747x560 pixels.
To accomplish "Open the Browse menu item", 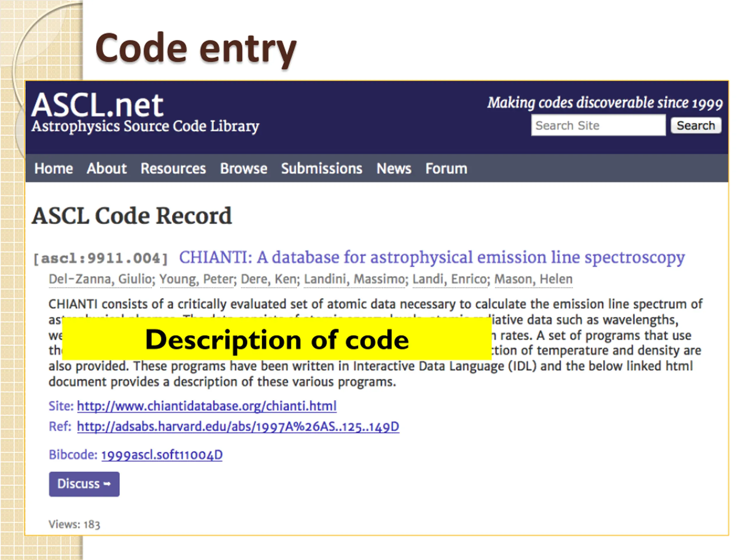I will (x=243, y=169).
